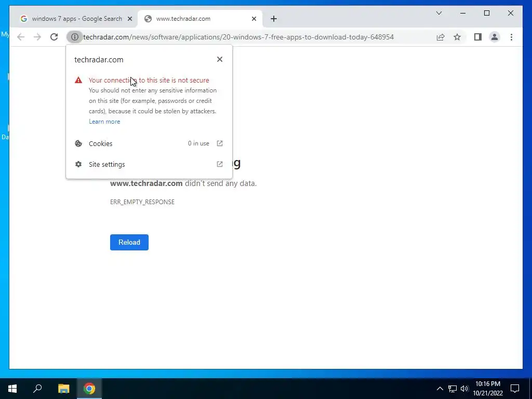Open the Windows Start menu
The height and width of the screenshot is (399, 532).
[x=12, y=389]
